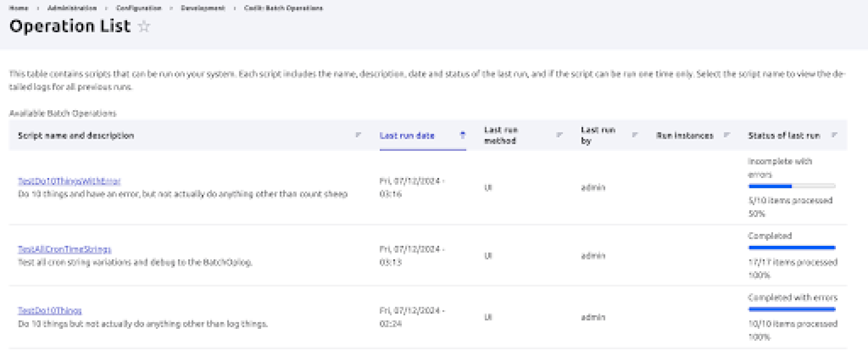Open the TestAllCronTimeStrings script link
Image resolution: width=868 pixels, height=356 pixels.
65,249
